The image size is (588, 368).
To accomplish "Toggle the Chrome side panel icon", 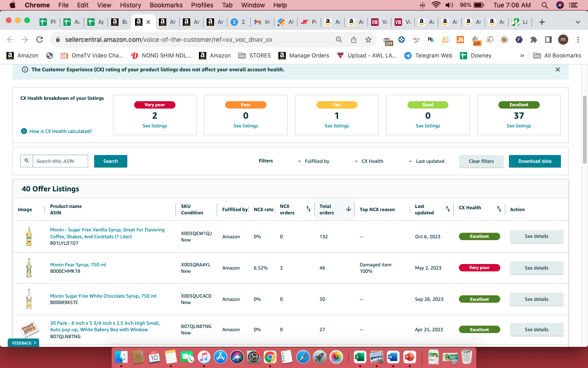I will [x=548, y=40].
